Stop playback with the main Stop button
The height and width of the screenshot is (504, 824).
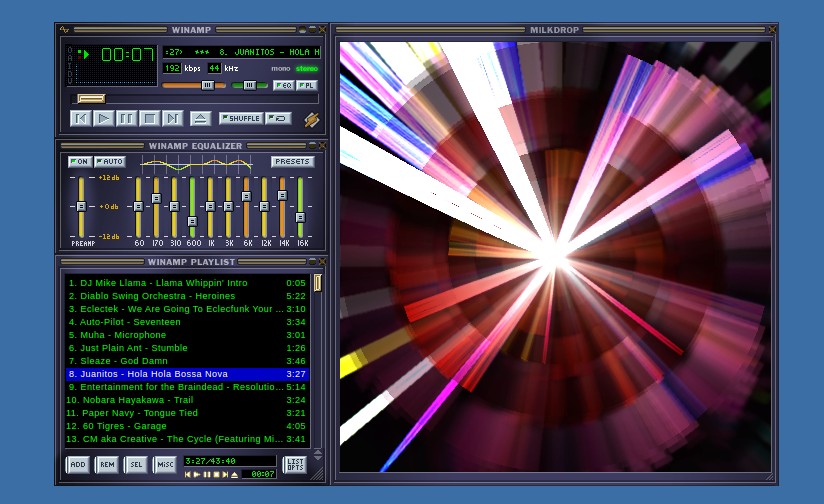[x=149, y=118]
